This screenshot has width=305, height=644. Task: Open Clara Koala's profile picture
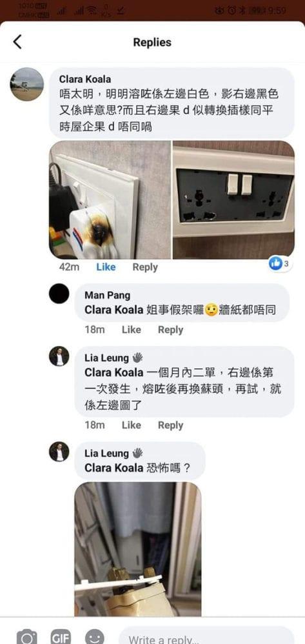click(26, 84)
